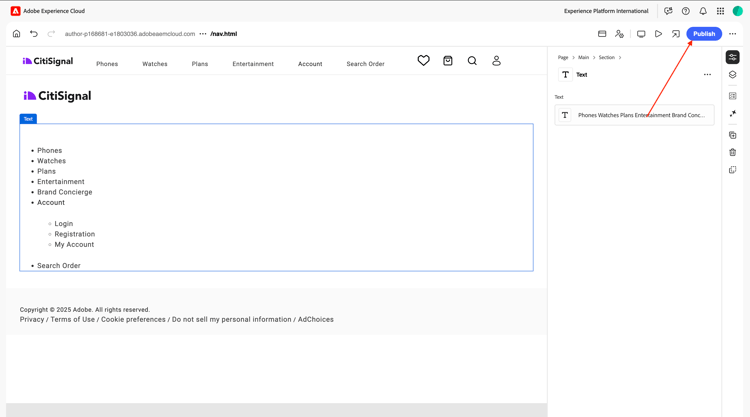The image size is (750, 417).
Task: Open the site search magnifier icon
Action: [472, 61]
